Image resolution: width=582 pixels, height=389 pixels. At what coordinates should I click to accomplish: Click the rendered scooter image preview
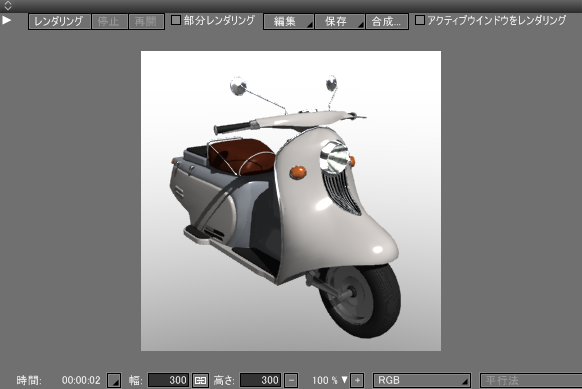[291, 201]
